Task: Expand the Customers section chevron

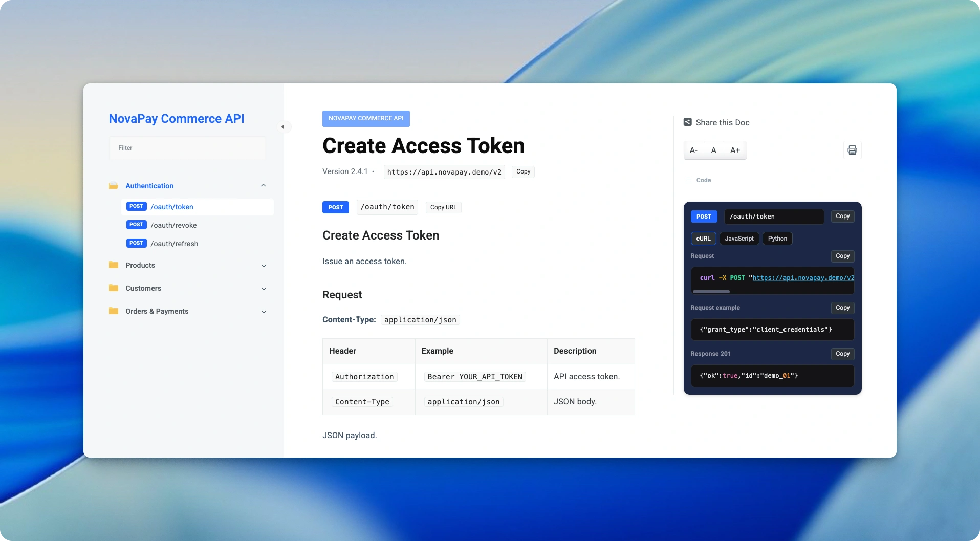Action: coord(264,289)
